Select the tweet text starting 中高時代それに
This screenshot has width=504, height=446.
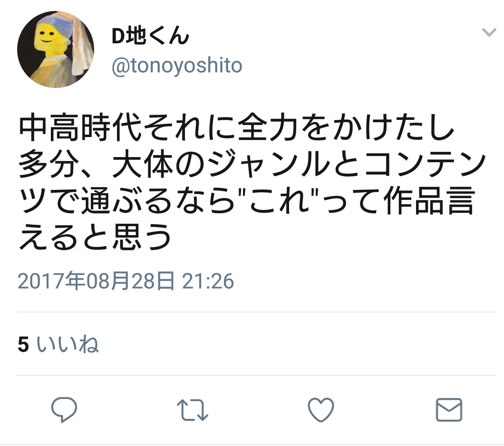pyautogui.click(x=252, y=181)
